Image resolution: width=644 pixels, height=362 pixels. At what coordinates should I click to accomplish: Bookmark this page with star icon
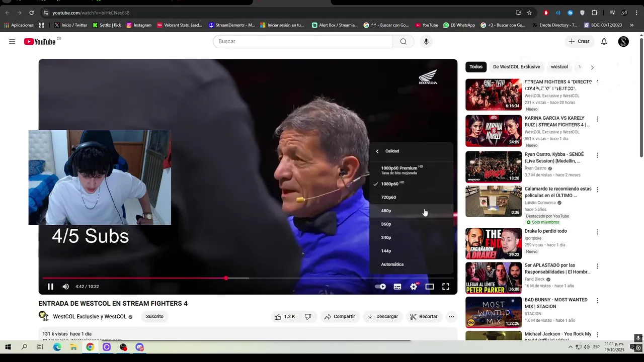point(529,13)
